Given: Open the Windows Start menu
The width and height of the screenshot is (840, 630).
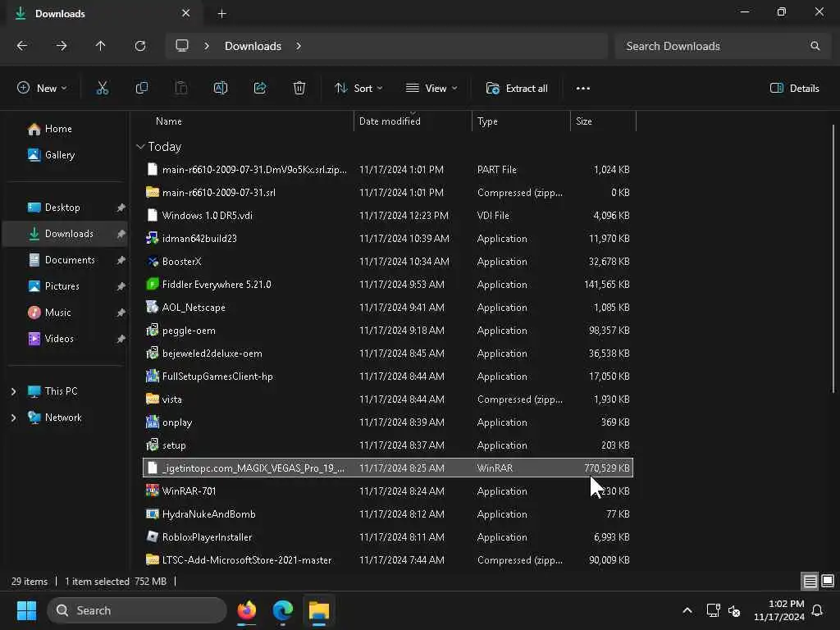Looking at the screenshot, I should pos(26,610).
